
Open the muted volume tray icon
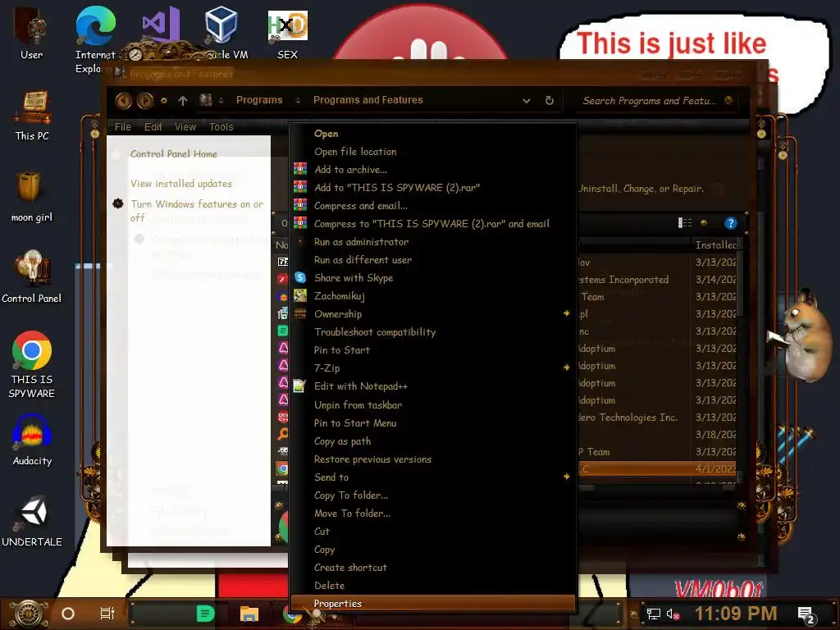click(x=673, y=614)
